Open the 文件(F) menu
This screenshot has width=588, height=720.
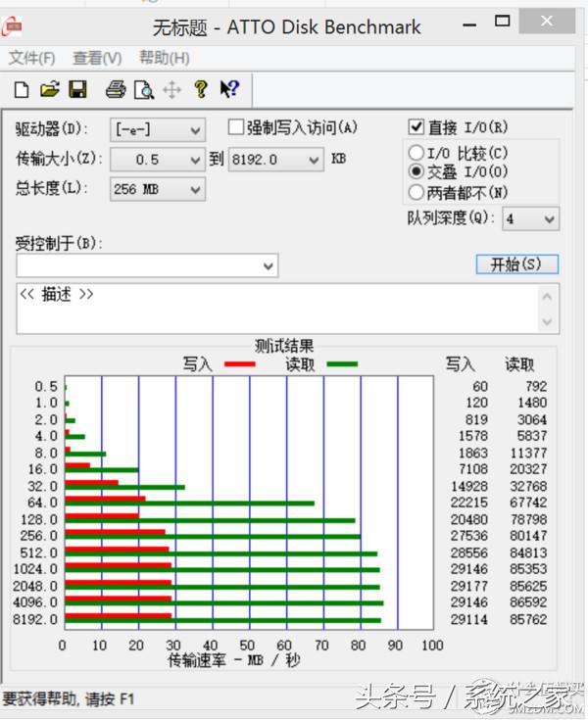pos(31,58)
